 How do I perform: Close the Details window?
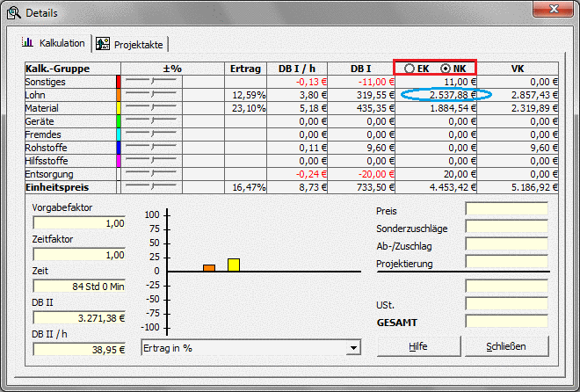pyautogui.click(x=554, y=9)
